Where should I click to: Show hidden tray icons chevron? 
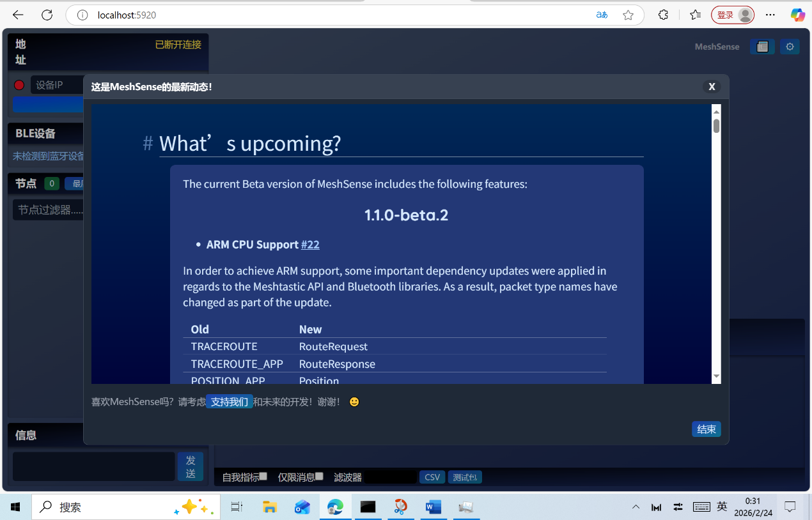click(x=636, y=507)
